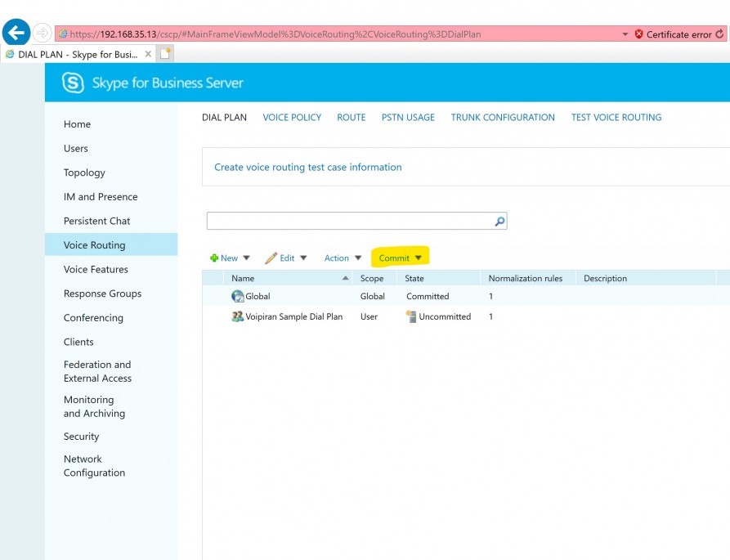Image resolution: width=730 pixels, height=560 pixels.
Task: Click the browser back arrow button
Action: click(x=16, y=33)
